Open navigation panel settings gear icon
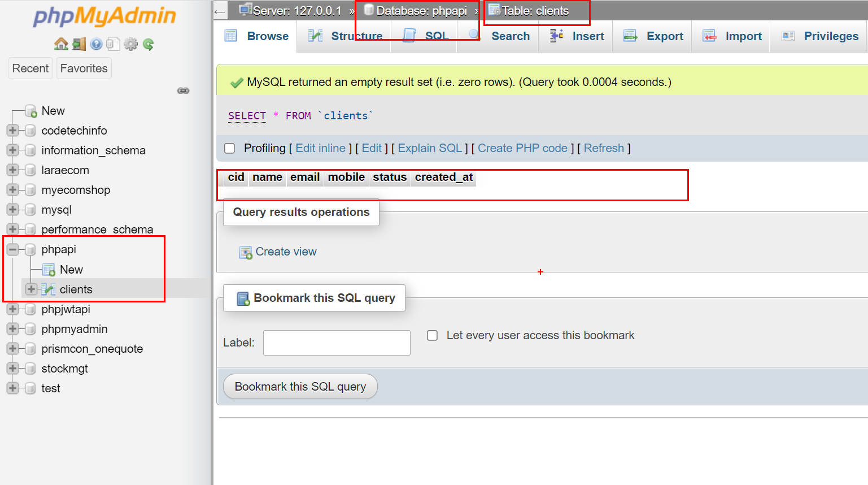This screenshot has width=868, height=485. point(130,44)
